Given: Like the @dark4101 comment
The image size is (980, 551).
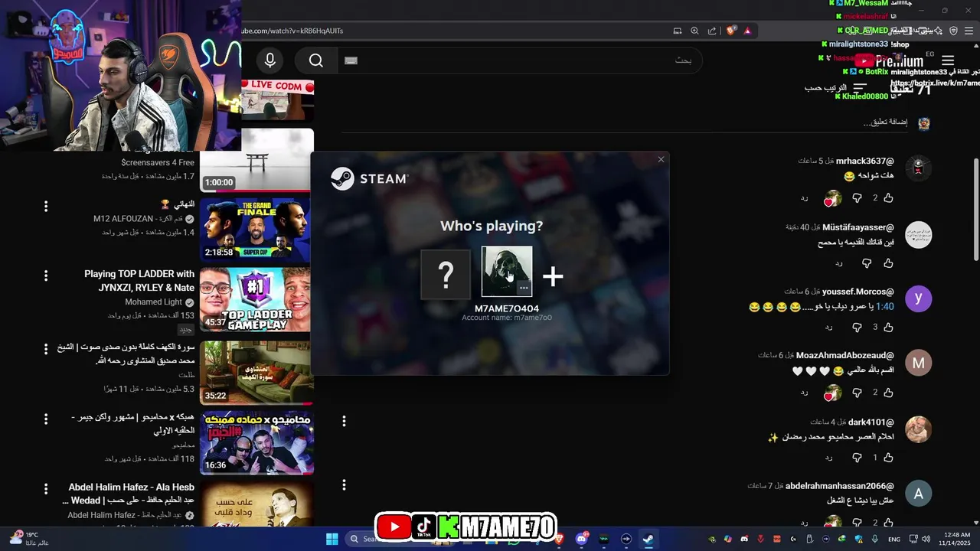Looking at the screenshot, I should pyautogui.click(x=888, y=458).
